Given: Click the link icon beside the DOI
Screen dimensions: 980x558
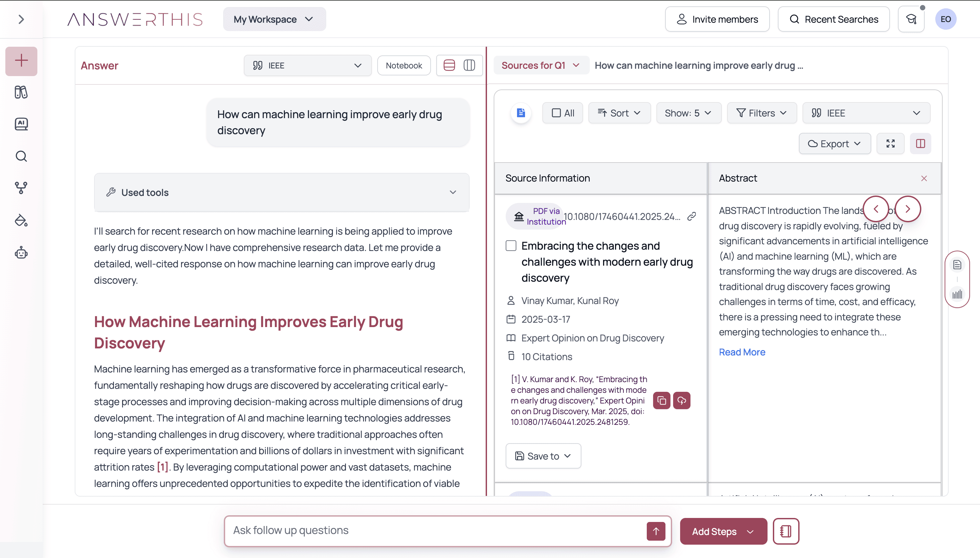Looking at the screenshot, I should [x=691, y=217].
